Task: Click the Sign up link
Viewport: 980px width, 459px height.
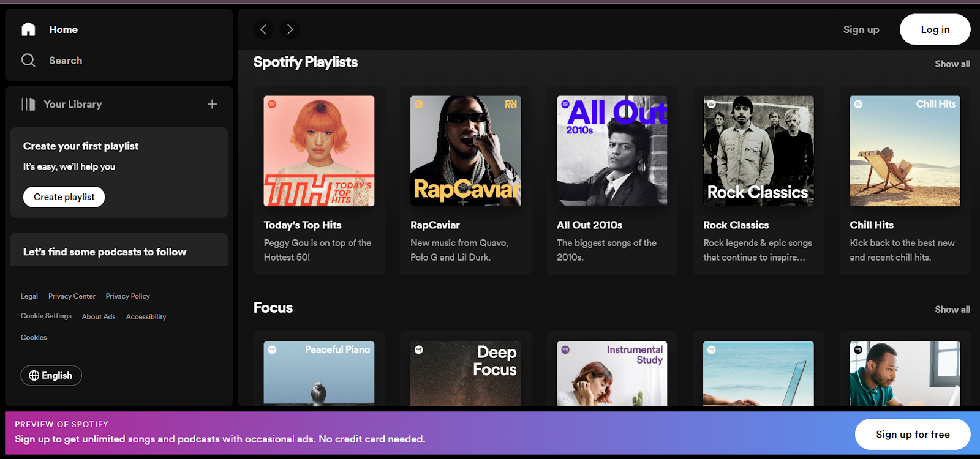Action: [x=861, y=29]
